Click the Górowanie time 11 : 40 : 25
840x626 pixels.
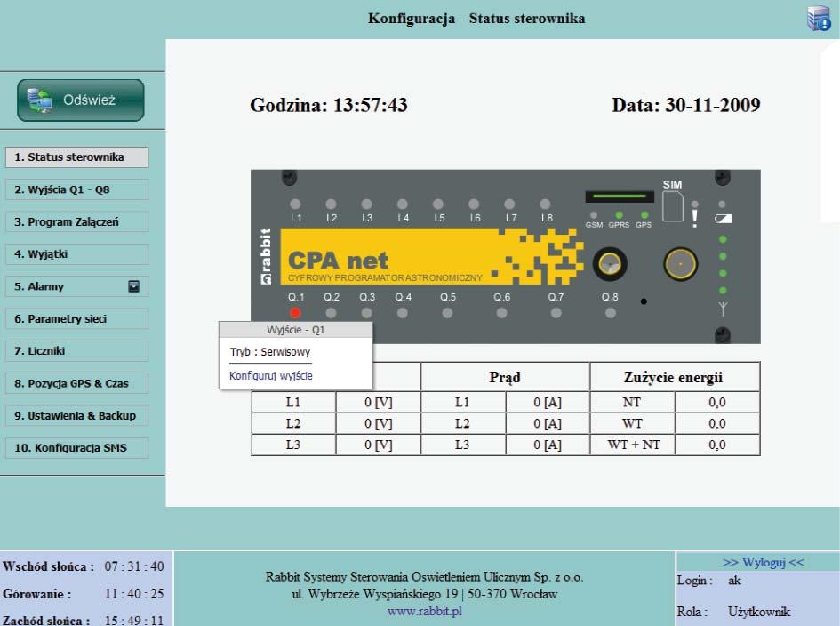click(134, 594)
